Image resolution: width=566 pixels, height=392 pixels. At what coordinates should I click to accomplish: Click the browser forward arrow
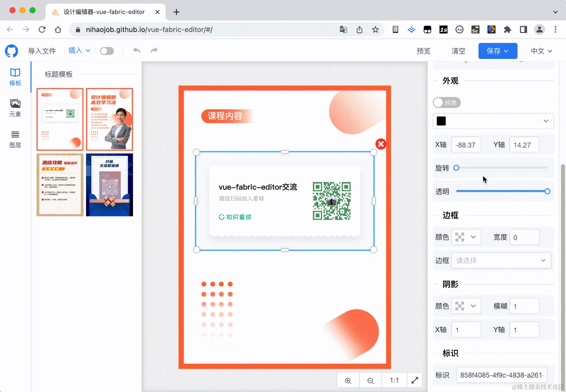coord(26,29)
